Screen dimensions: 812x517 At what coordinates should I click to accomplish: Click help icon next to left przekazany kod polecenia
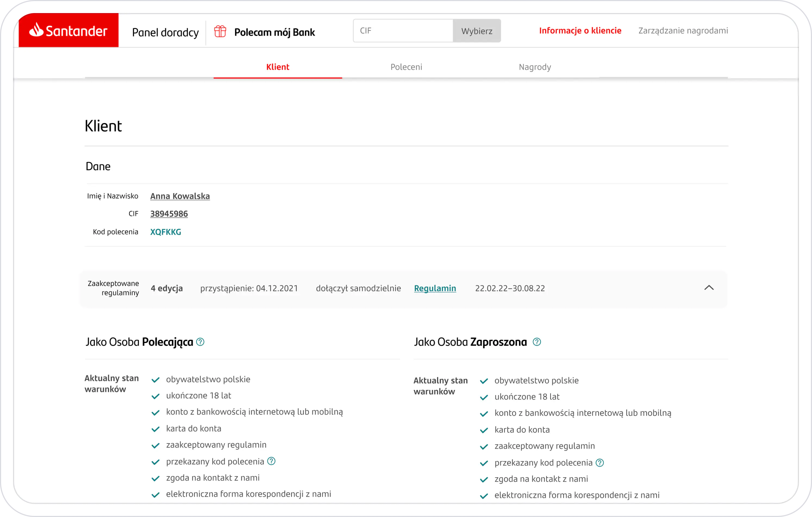point(271,461)
